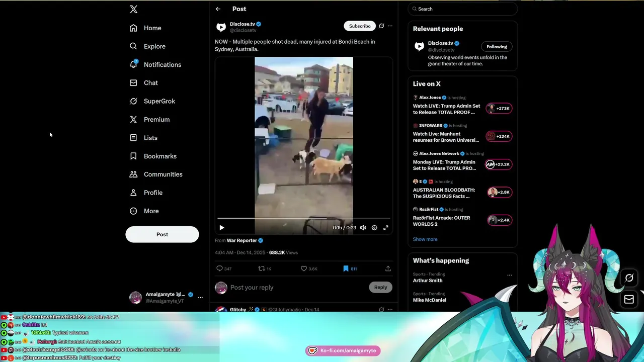Open video settings gear
The height and width of the screenshot is (362, 644).
(374, 228)
